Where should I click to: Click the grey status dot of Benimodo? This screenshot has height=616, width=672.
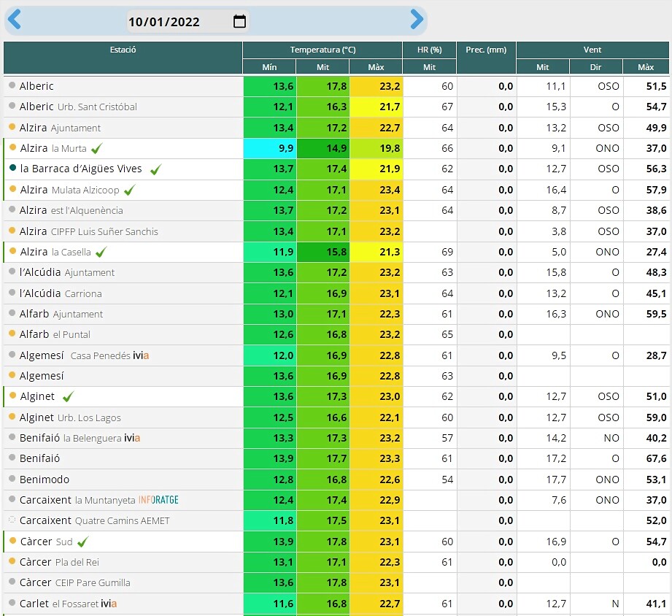12,478
